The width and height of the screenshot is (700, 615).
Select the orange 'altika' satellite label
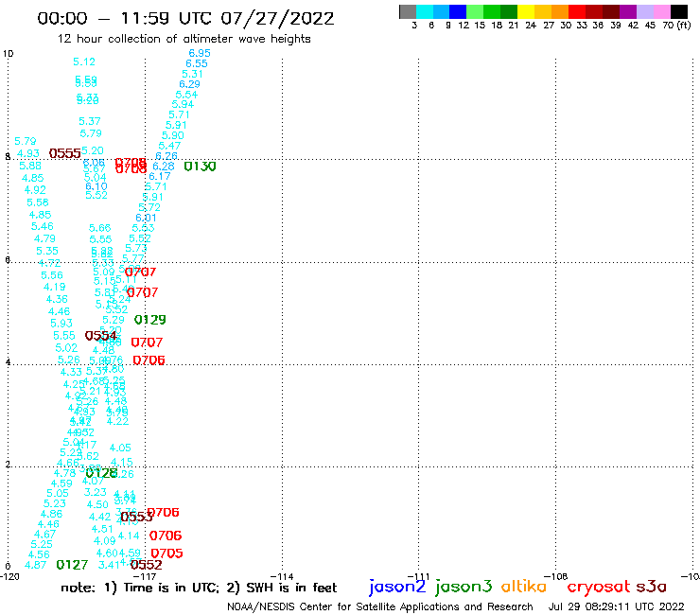pos(524,586)
